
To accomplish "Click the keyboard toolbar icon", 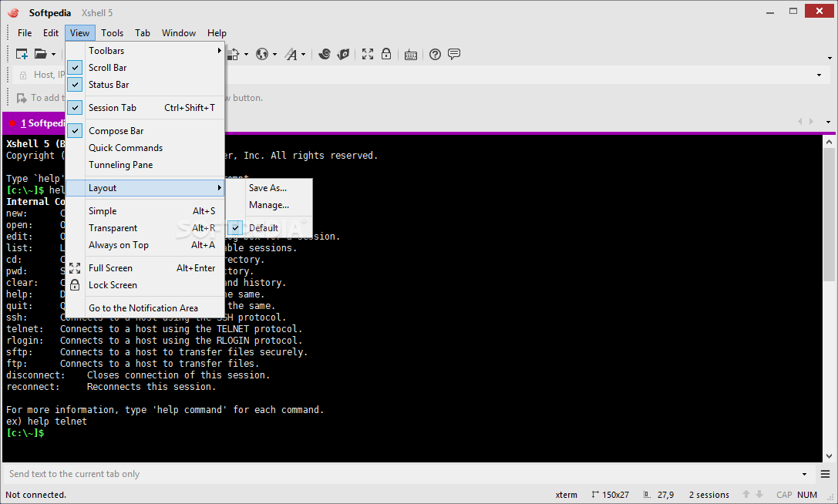I will (x=410, y=55).
